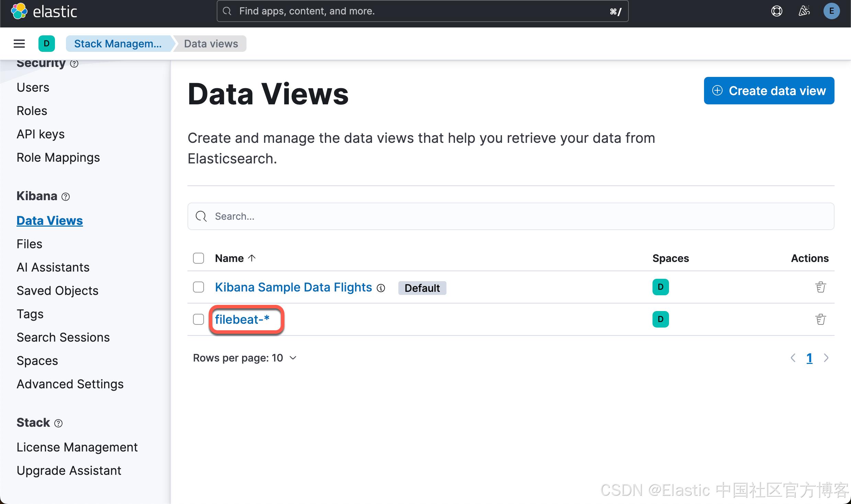Image resolution: width=851 pixels, height=504 pixels.
Task: Open API keys in sidebar
Action: click(x=41, y=134)
